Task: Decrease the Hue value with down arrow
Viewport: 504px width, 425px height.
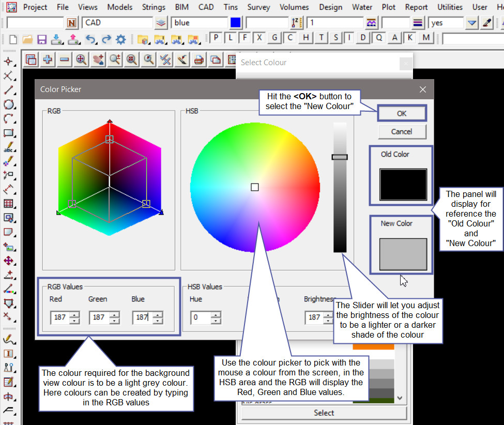Action: tap(216, 321)
